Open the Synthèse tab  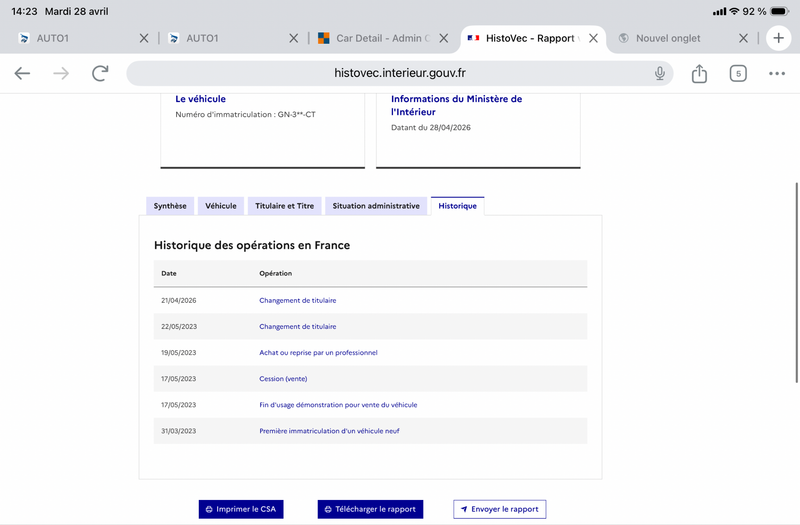pyautogui.click(x=169, y=206)
